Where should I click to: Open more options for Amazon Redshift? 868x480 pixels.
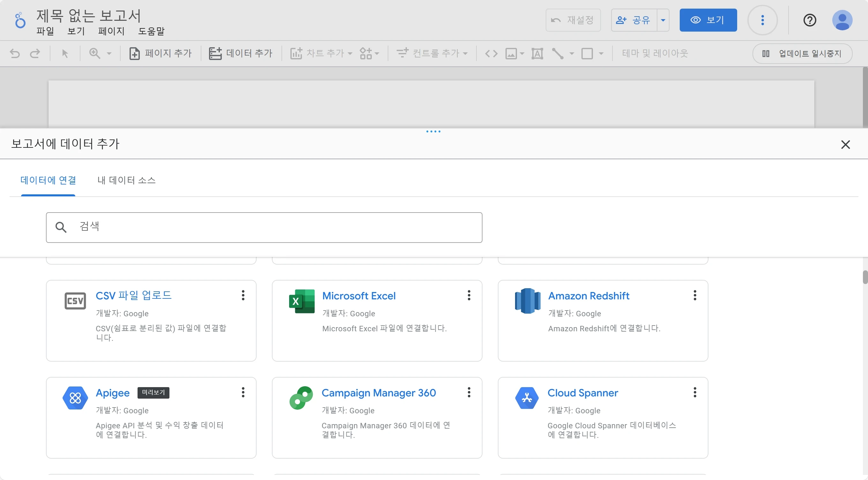click(694, 295)
